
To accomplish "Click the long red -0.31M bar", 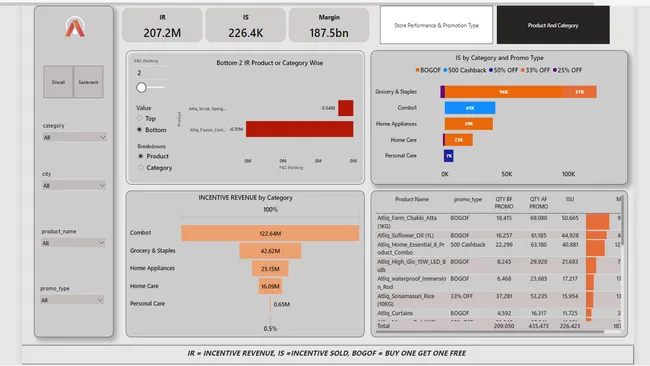I will [300, 129].
